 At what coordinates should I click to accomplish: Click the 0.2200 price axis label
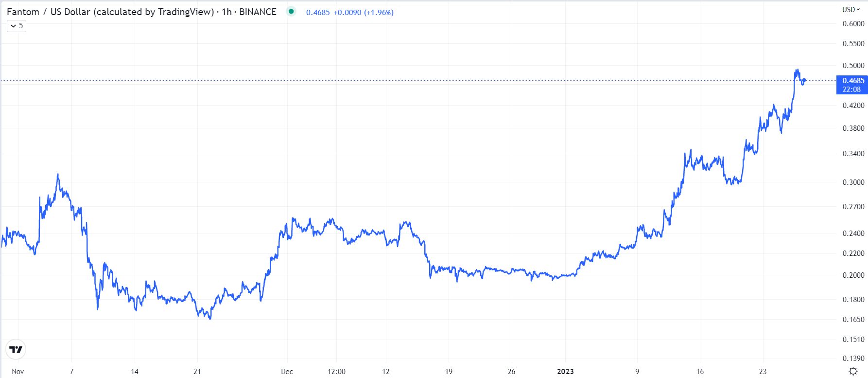(x=853, y=253)
